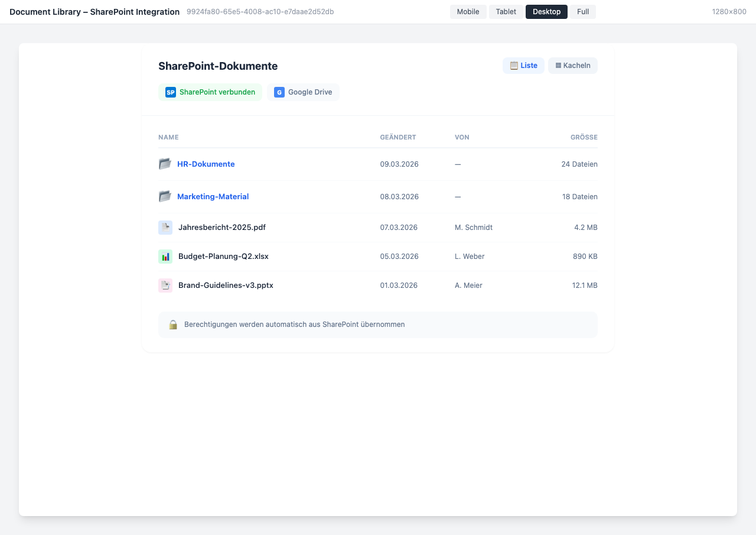756x535 pixels.
Task: Select the Tablet preview tab
Action: (x=506, y=11)
